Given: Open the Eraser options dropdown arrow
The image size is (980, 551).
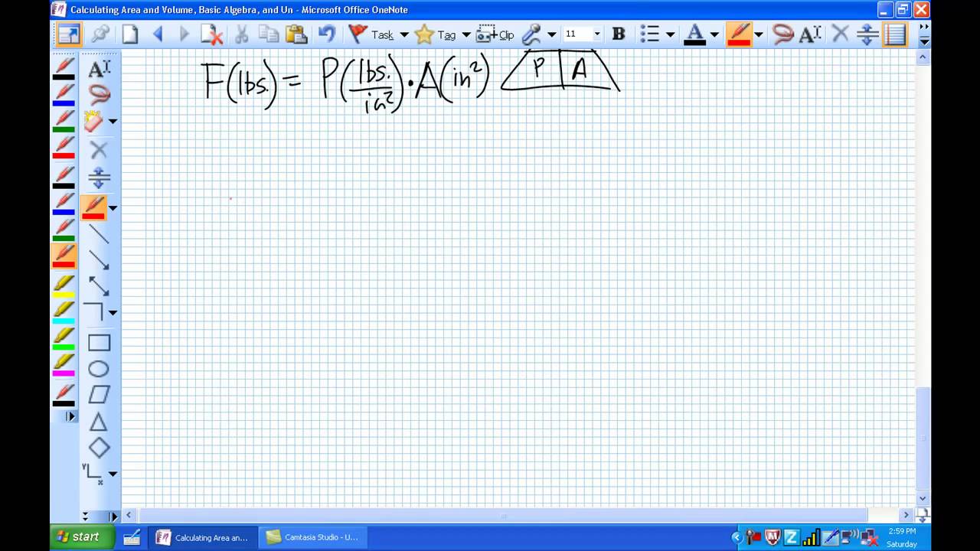Looking at the screenshot, I should (x=113, y=122).
